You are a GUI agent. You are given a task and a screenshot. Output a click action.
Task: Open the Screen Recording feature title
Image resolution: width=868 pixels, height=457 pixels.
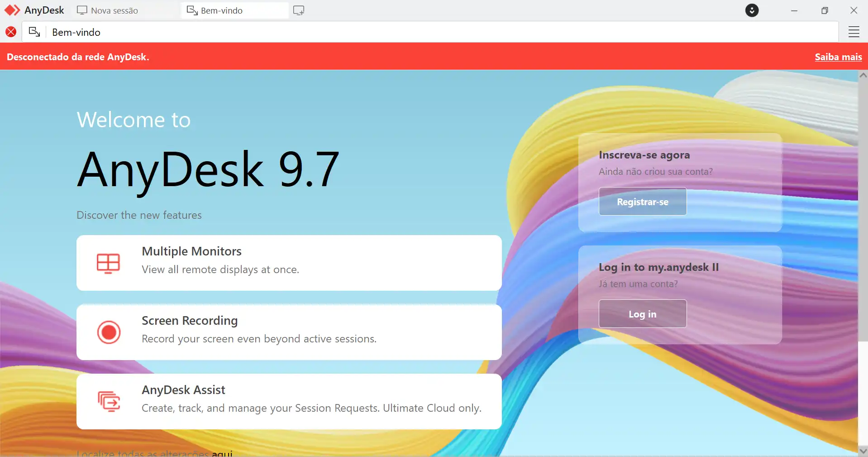click(190, 321)
